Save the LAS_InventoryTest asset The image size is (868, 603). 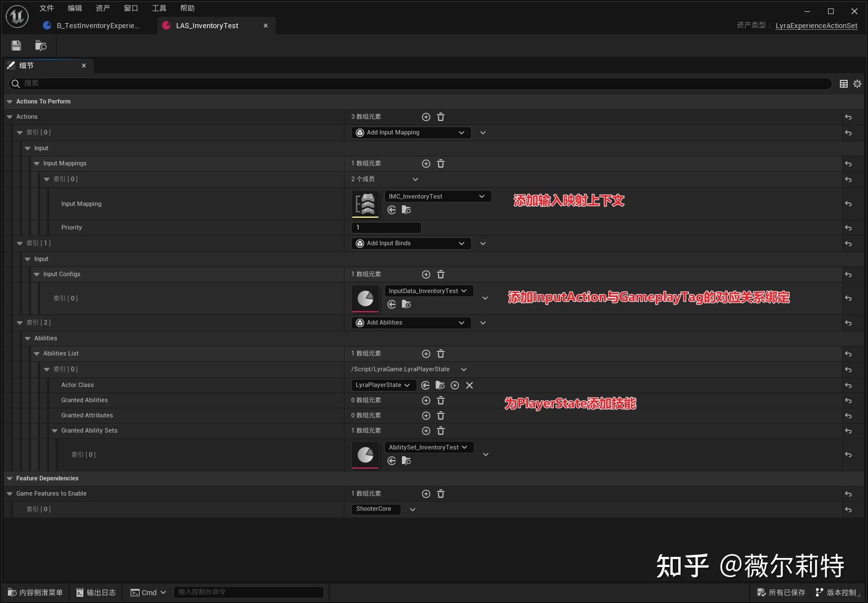pos(16,46)
